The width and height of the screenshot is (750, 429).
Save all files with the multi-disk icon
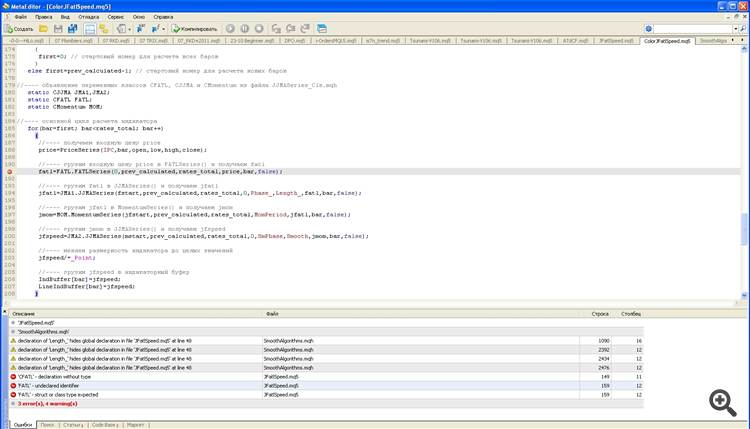(72, 29)
